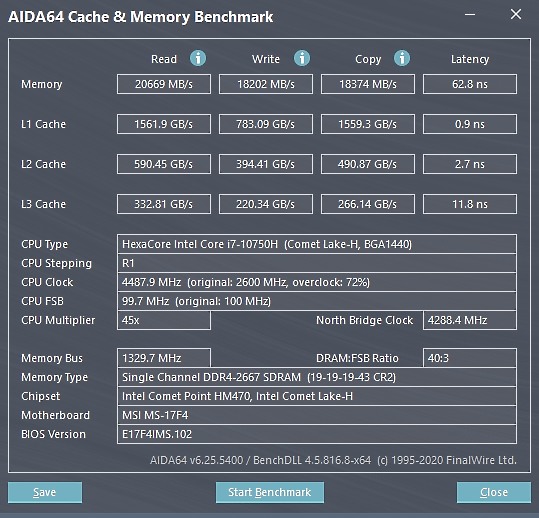Screen dimensions: 539x518
Task: Select L2 Cache copy 490.87 GB/s
Action: point(368,164)
